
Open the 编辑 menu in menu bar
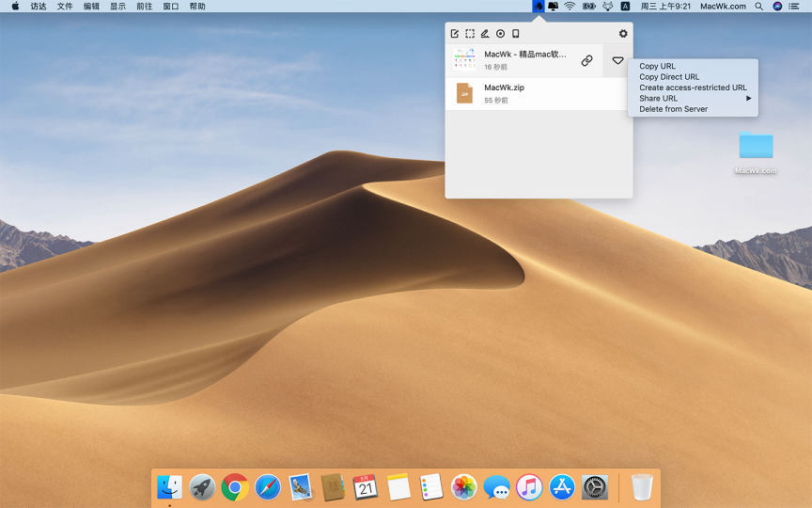tap(91, 7)
